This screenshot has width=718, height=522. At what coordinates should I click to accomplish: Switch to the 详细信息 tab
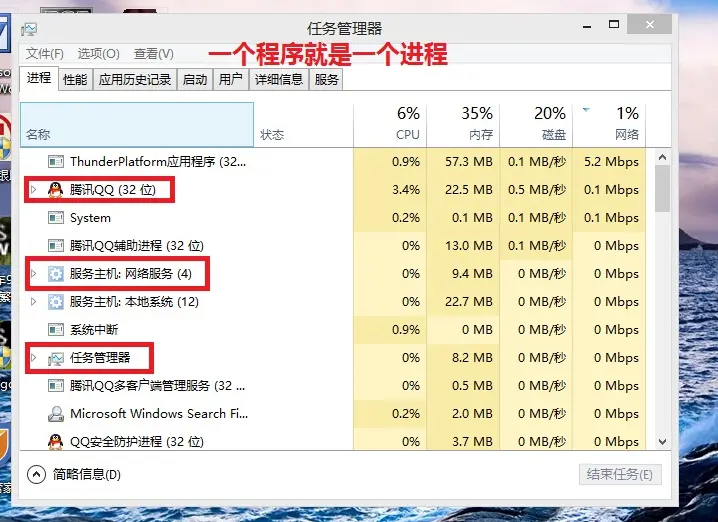pyautogui.click(x=279, y=80)
